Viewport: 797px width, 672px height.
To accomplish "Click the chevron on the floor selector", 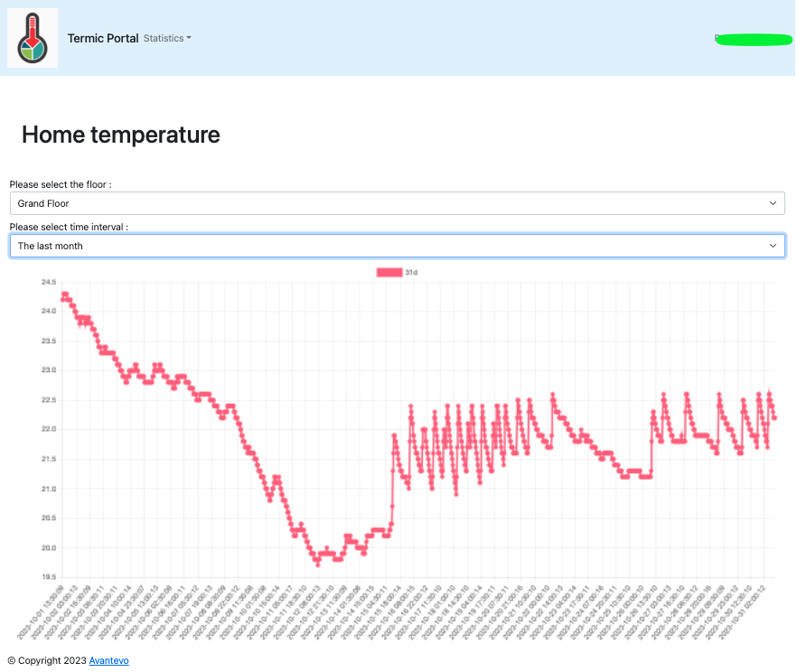I will (x=774, y=202).
